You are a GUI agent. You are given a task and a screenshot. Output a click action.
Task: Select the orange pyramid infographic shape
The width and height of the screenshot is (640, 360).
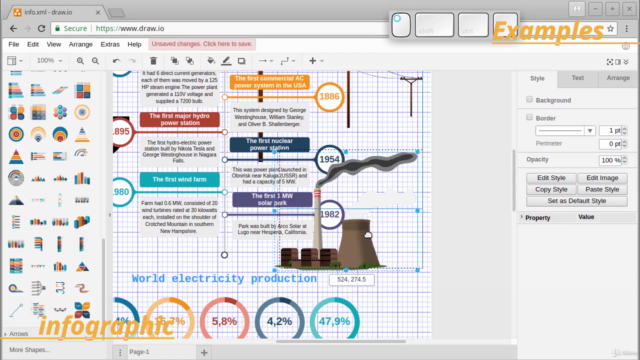[x=16, y=156]
